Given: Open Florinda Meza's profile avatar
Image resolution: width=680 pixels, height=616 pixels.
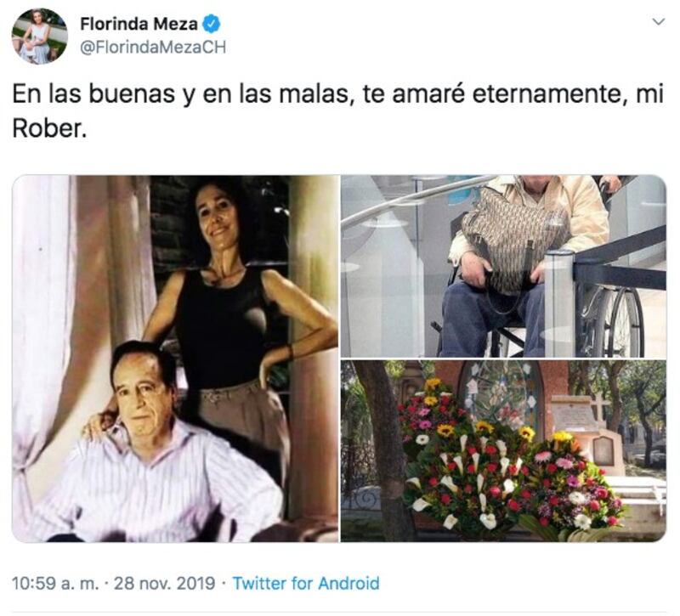Looking at the screenshot, I should tap(40, 37).
